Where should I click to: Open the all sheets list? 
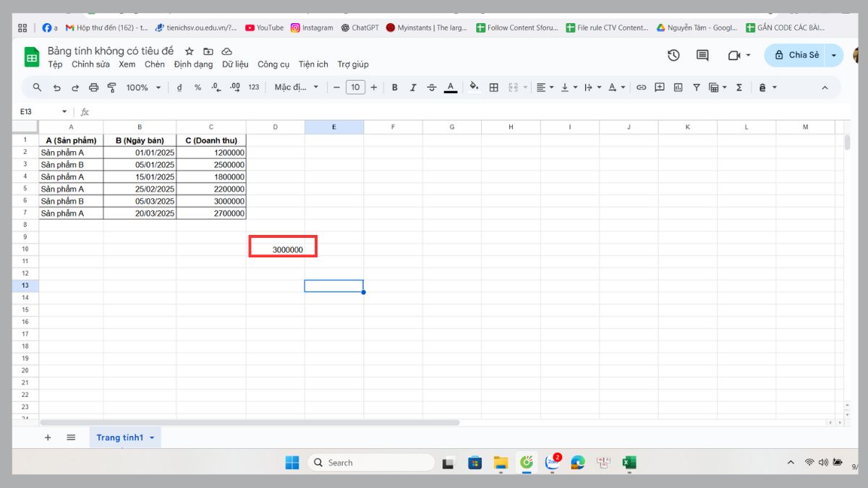point(71,437)
